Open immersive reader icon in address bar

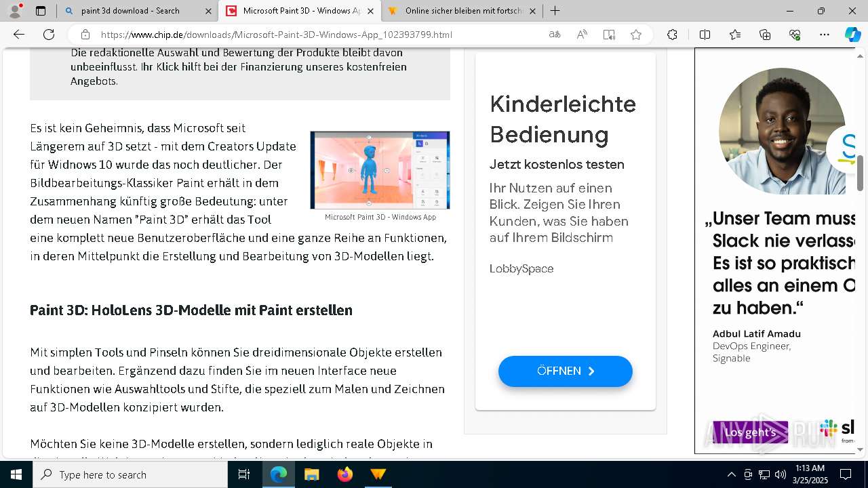click(609, 35)
